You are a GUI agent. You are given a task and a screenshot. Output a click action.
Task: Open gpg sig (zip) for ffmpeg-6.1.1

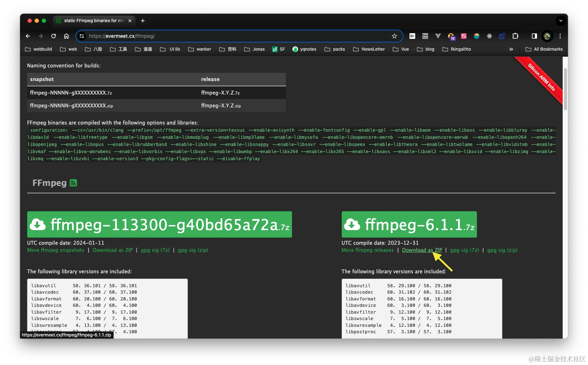(x=502, y=250)
